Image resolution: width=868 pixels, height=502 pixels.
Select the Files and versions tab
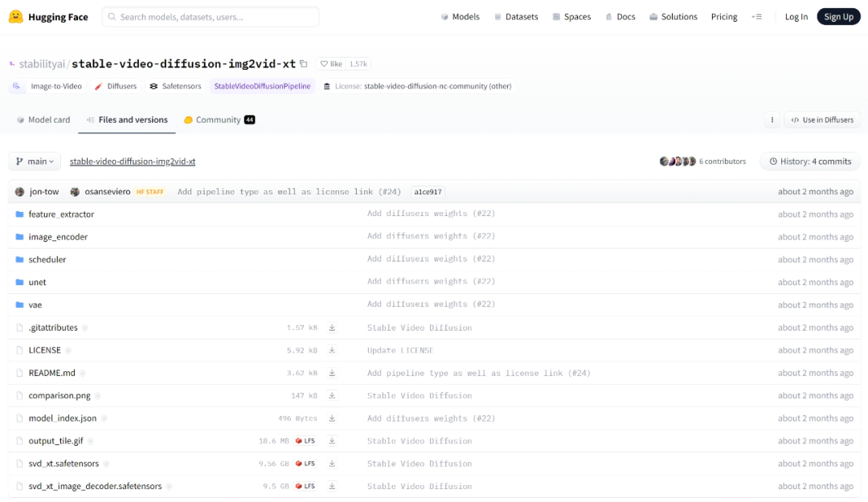click(127, 120)
